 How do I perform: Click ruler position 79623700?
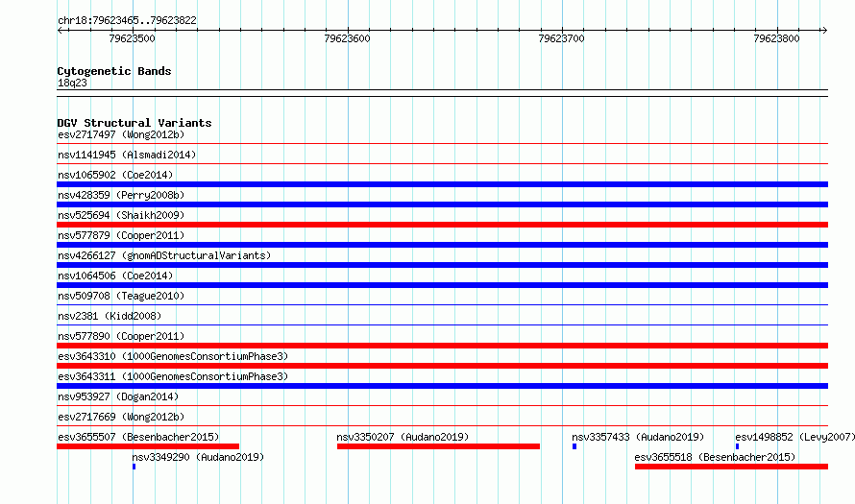click(561, 38)
